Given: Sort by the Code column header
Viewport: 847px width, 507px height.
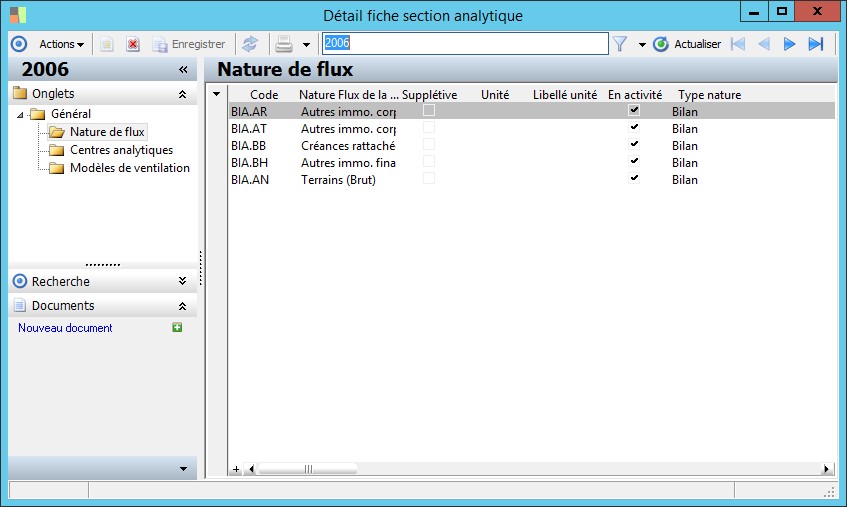Looking at the screenshot, I should click(x=264, y=94).
